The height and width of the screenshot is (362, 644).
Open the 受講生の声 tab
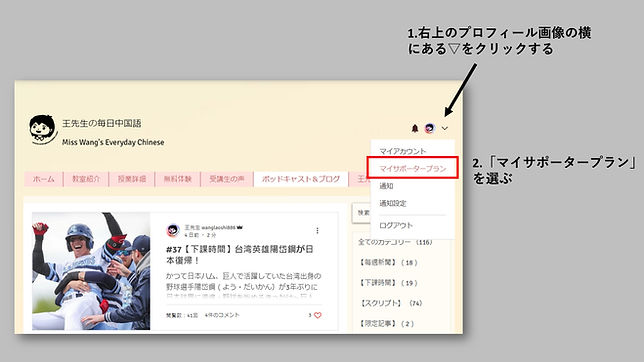(227, 179)
